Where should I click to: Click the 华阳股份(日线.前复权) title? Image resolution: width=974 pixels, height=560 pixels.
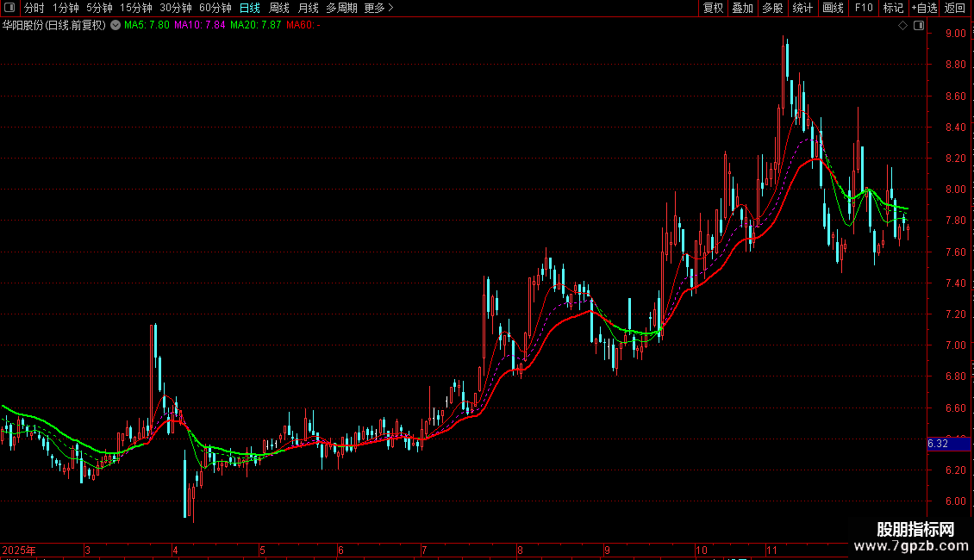[x=54, y=26]
